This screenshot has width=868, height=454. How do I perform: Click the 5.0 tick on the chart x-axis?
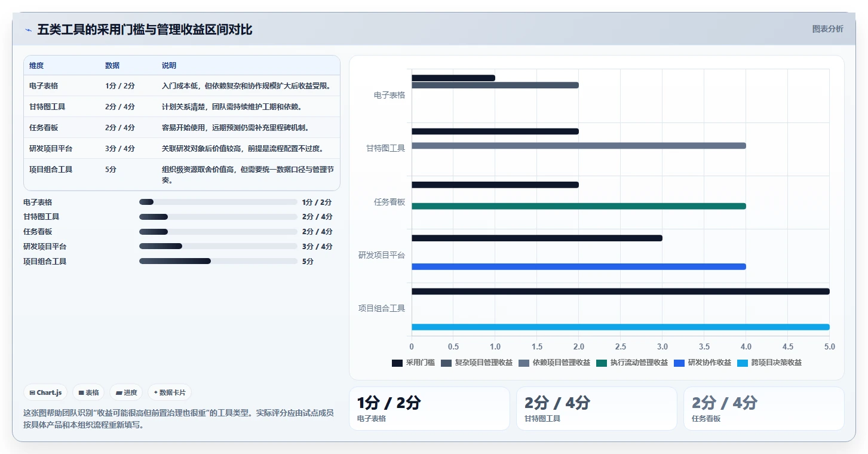click(829, 346)
